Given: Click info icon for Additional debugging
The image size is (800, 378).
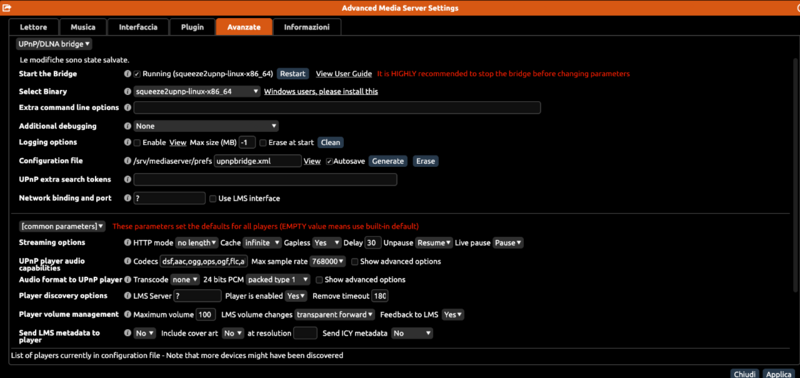Looking at the screenshot, I should (128, 126).
